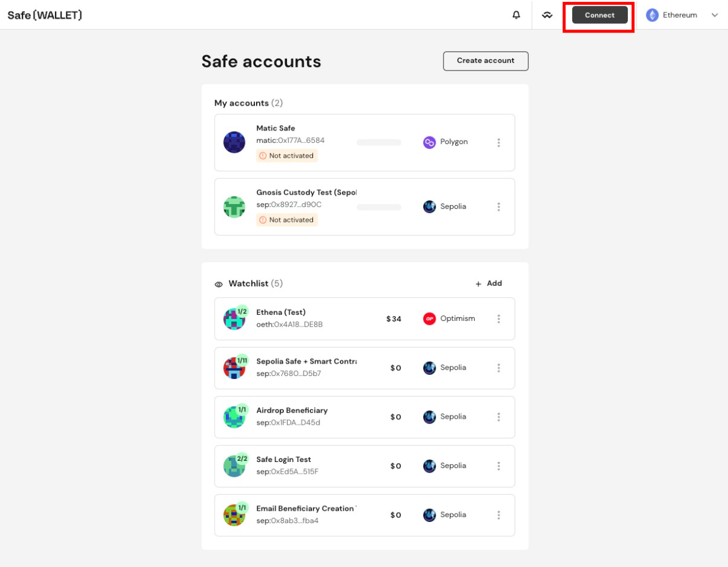Open three-dot menu for Airdrop Beneficiary
Screen dimensions: 728x567
[x=499, y=417]
